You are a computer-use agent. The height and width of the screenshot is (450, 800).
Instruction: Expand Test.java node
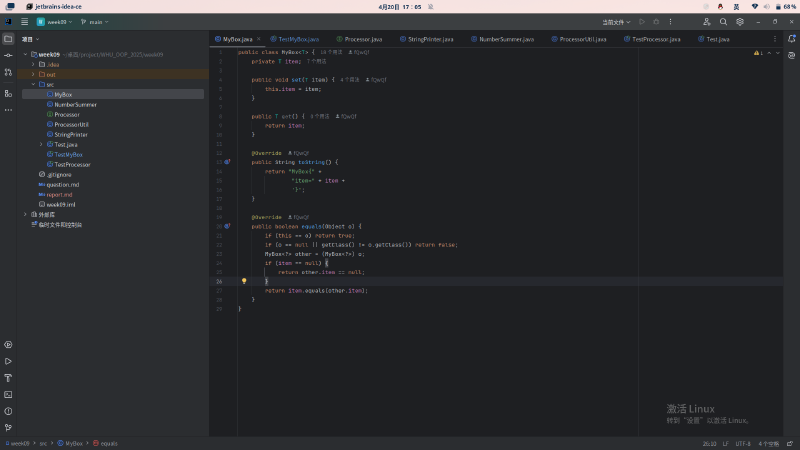click(41, 144)
